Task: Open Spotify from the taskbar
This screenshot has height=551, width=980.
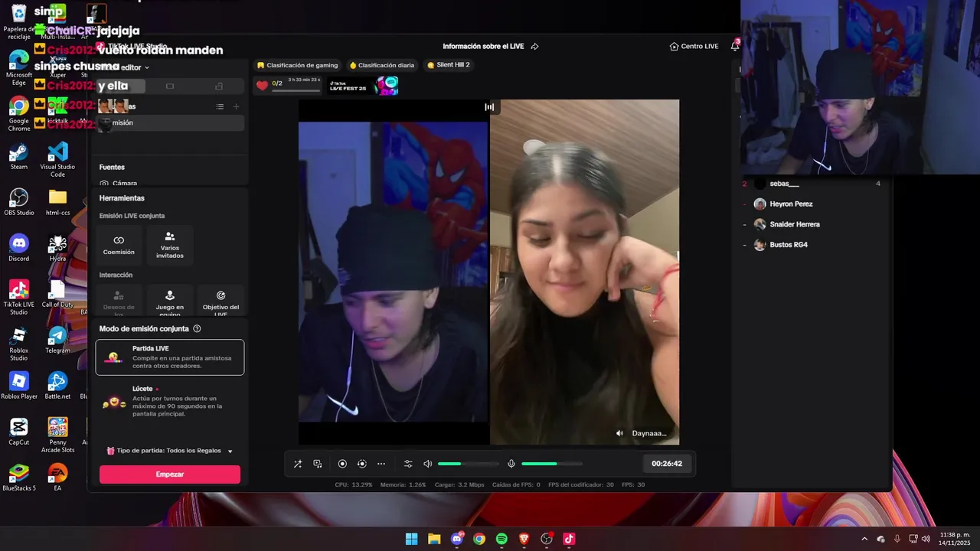Action: (501, 539)
